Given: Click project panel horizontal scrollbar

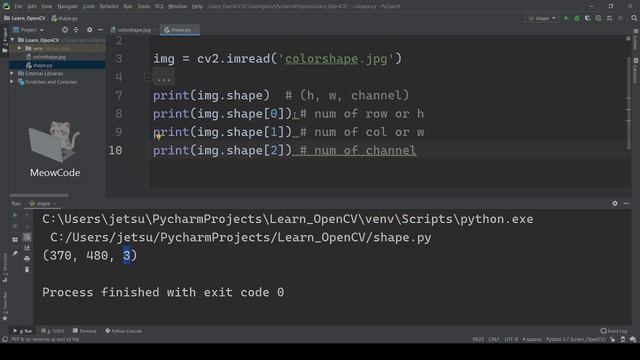Looking at the screenshot, I should (x=39, y=196).
